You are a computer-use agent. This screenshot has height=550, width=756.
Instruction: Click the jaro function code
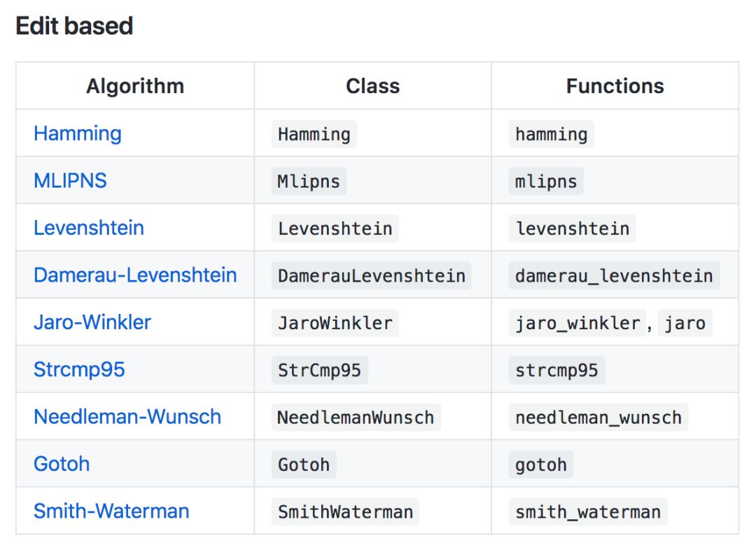coord(685,323)
